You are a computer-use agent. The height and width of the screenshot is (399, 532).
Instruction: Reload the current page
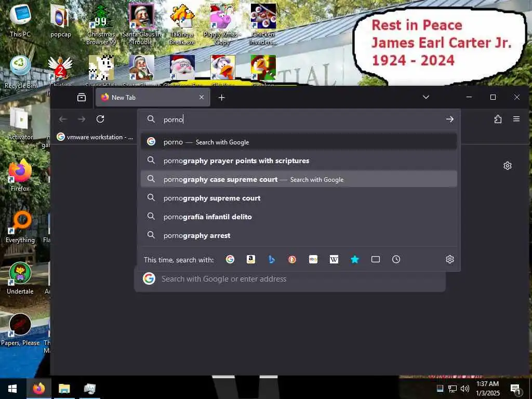coord(100,119)
